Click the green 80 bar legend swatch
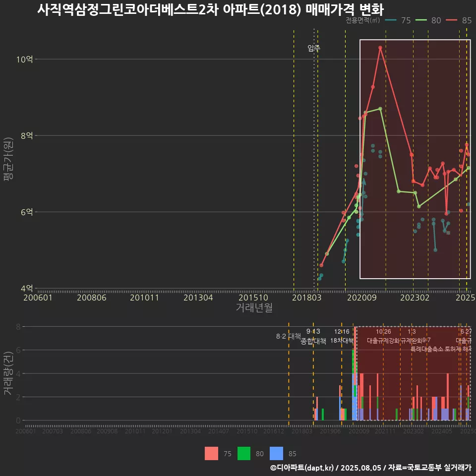 point(244,454)
